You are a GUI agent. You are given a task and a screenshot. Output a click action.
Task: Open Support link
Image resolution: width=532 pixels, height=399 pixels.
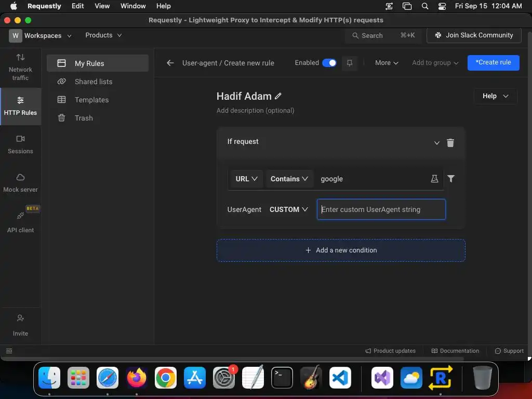(509, 351)
